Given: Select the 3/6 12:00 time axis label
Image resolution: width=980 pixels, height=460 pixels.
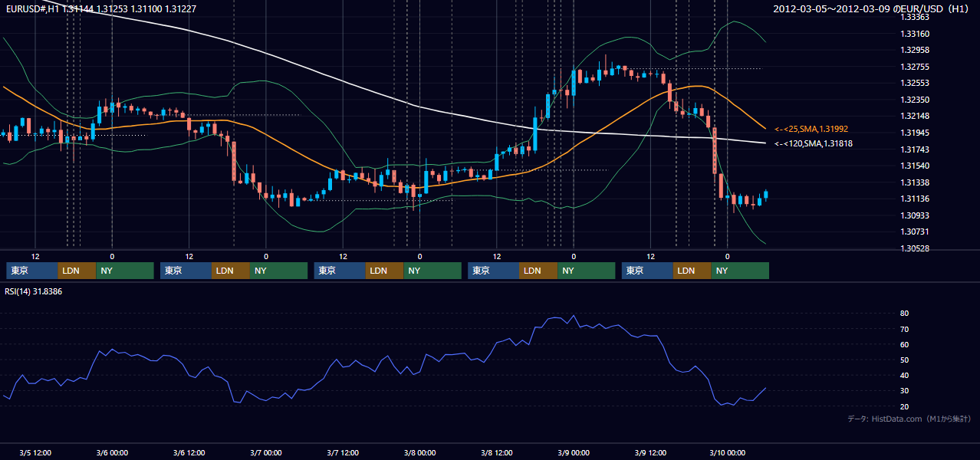Looking at the screenshot, I should click(x=189, y=452).
